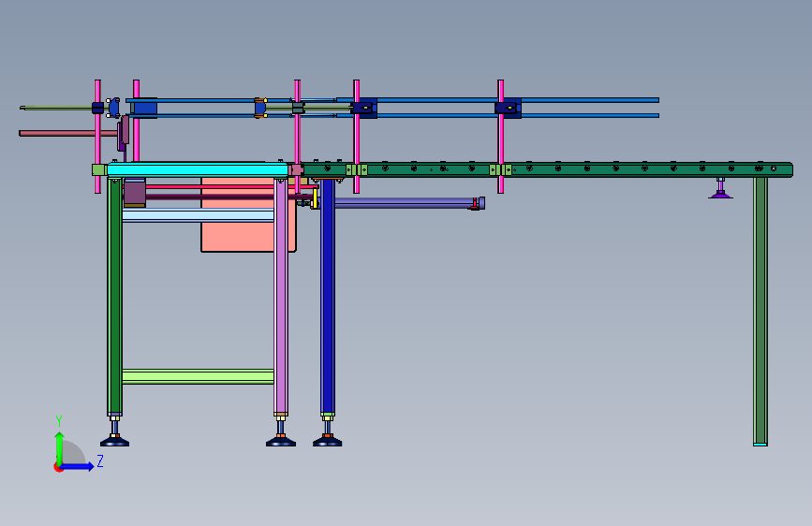Click the blue Z axis arrow of triad
Image resolution: width=812 pixels, height=526 pixels.
(x=78, y=466)
